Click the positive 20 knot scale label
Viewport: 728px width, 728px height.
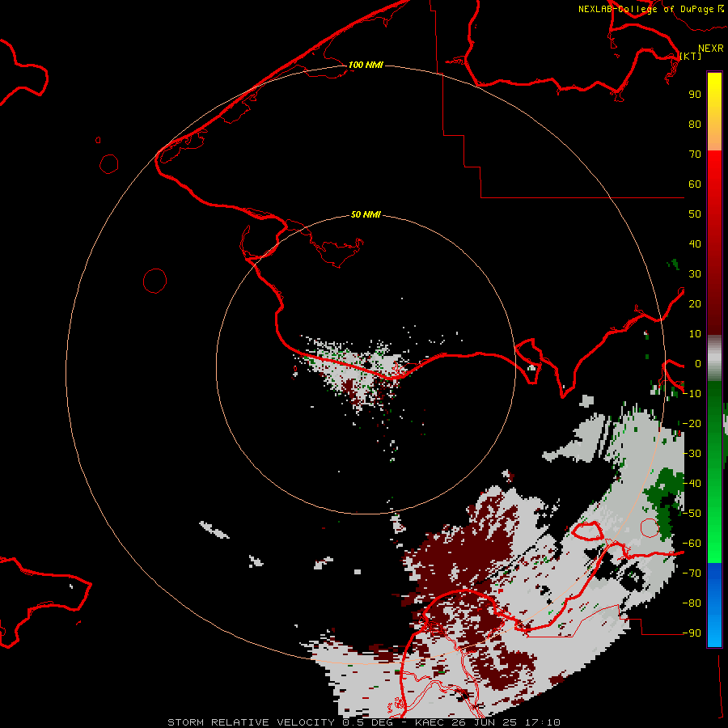click(x=695, y=304)
